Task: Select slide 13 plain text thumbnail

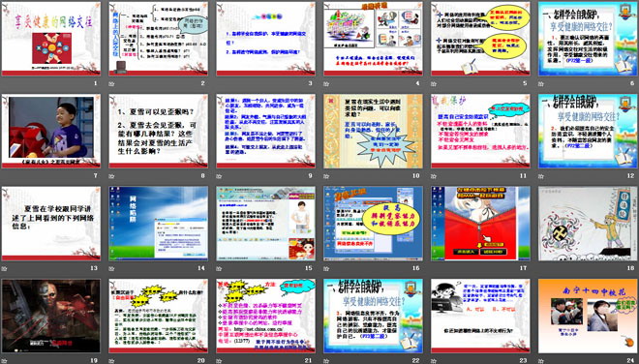Action: pyautogui.click(x=51, y=224)
